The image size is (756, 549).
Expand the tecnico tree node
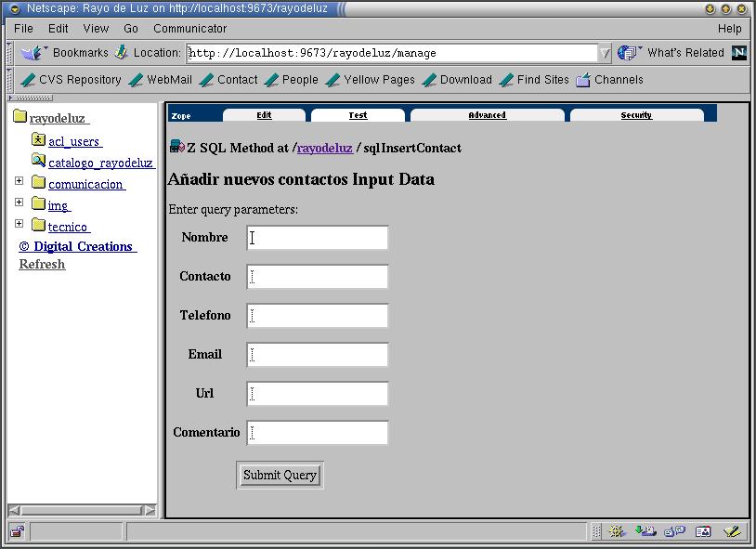coord(19,223)
